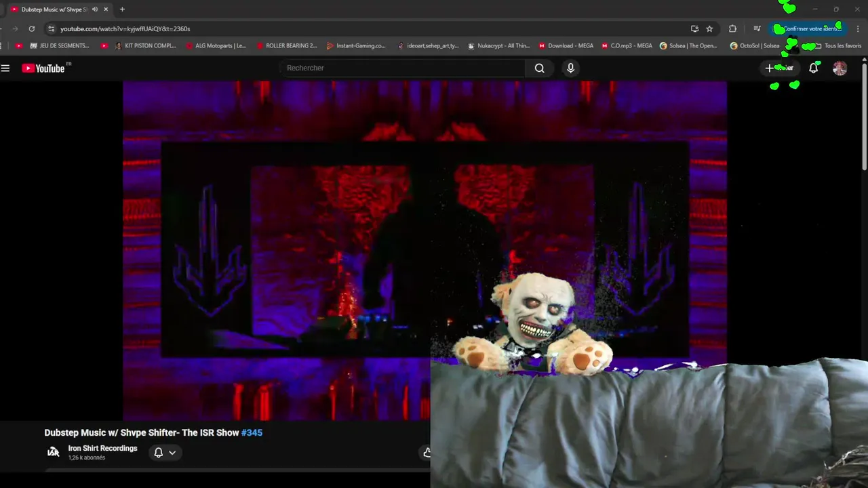The image size is (868, 488).
Task: Expand subscription notification bell dropdown
Action: [165, 453]
